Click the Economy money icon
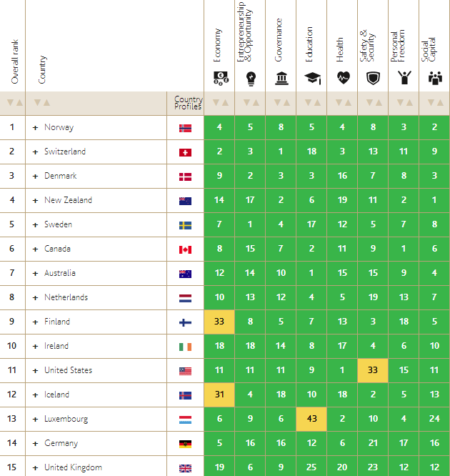Viewport: 450px width, 476px height. [x=219, y=79]
